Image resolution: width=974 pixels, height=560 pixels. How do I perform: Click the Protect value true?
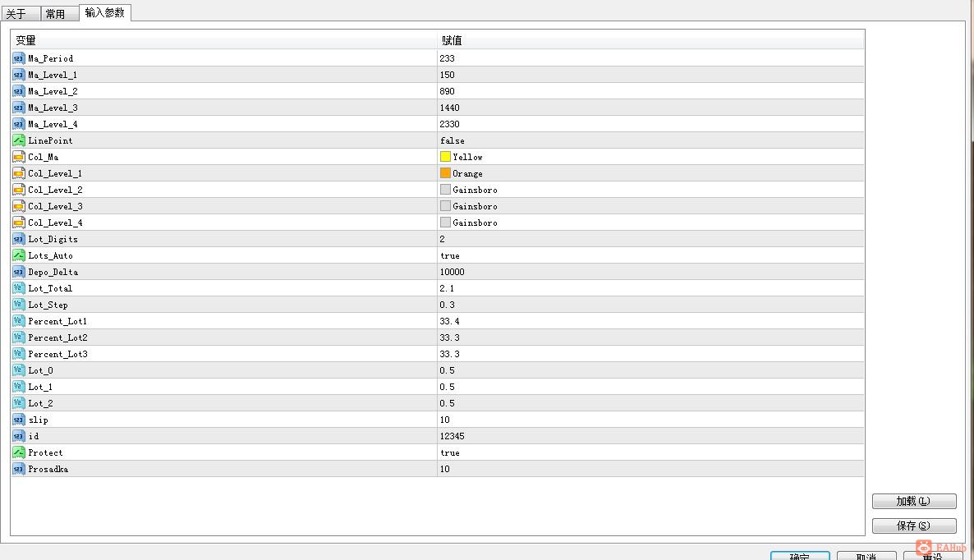pyautogui.click(x=450, y=453)
